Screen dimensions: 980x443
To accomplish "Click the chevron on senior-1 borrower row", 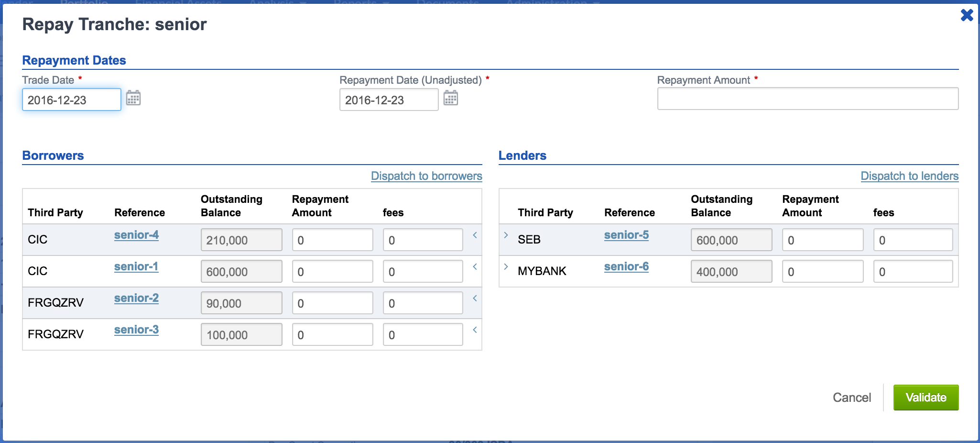I will tap(475, 266).
